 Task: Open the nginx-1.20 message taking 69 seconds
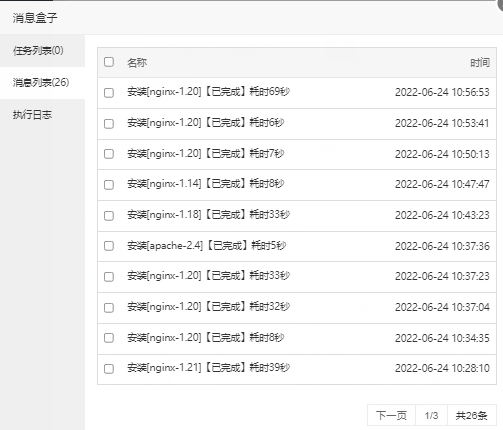pyautogui.click(x=208, y=91)
